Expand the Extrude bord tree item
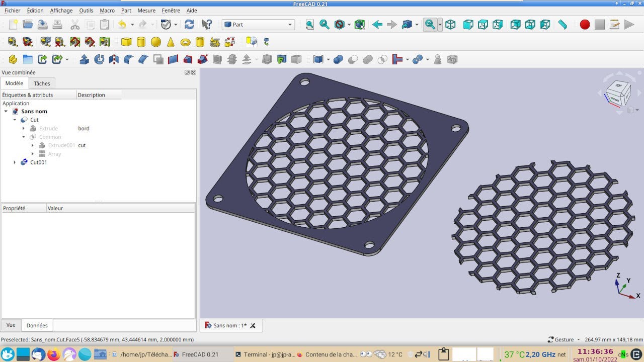 24,128
